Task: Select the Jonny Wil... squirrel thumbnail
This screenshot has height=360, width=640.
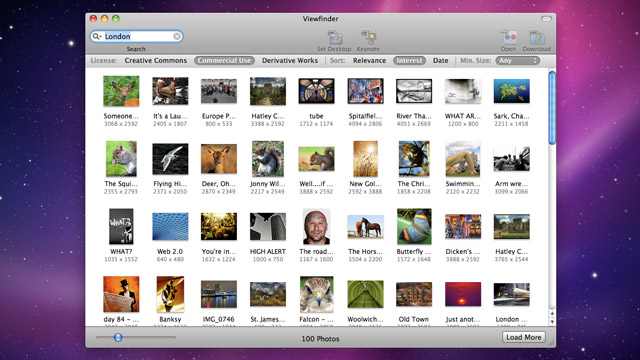Action: tap(268, 159)
